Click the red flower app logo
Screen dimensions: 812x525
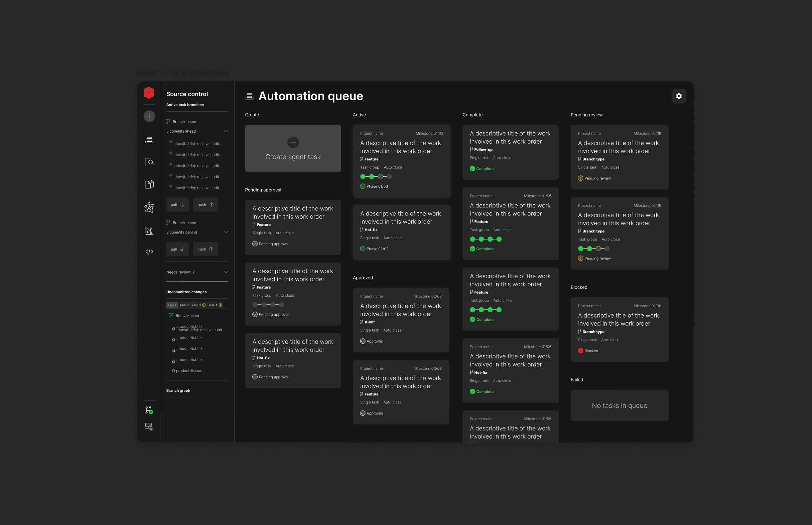[149, 93]
